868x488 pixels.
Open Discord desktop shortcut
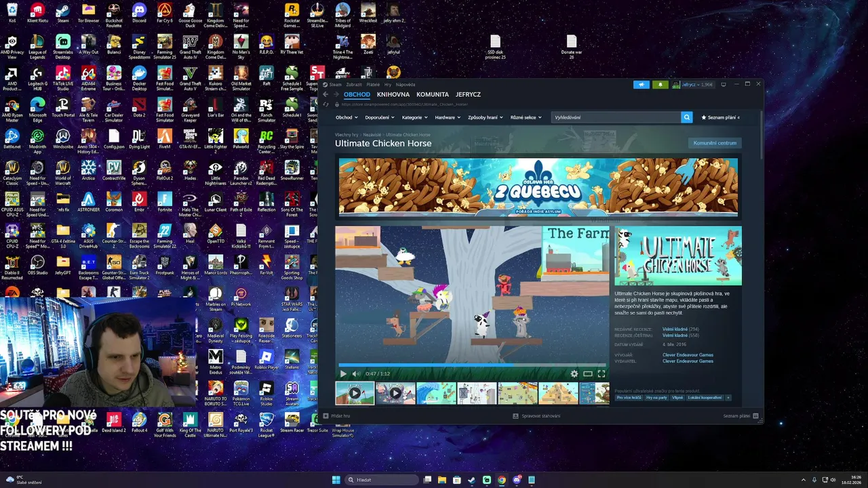139,12
